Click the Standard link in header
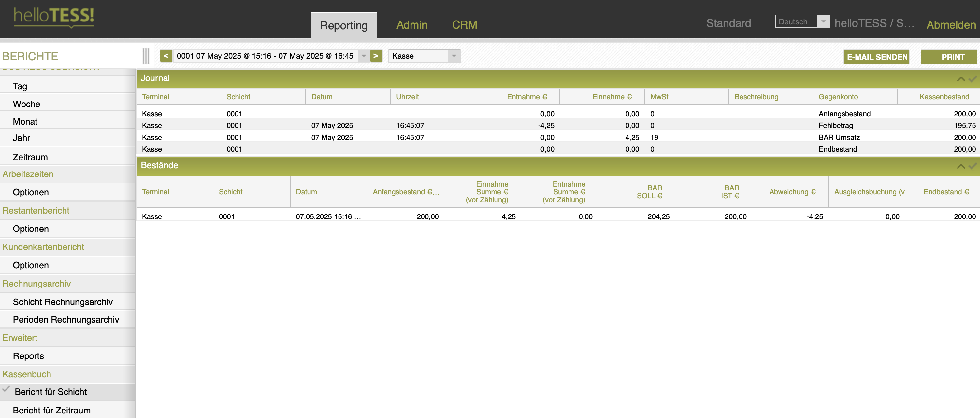This screenshot has height=418, width=980. click(x=728, y=23)
